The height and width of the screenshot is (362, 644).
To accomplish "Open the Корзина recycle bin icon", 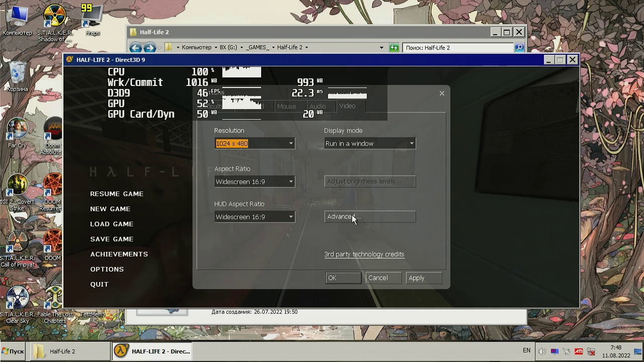I will [17, 76].
